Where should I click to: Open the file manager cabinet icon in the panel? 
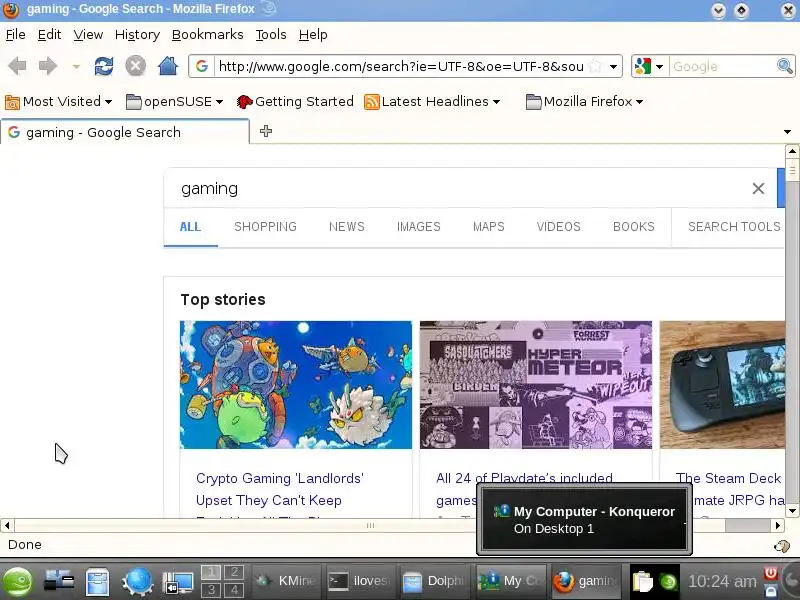click(97, 582)
